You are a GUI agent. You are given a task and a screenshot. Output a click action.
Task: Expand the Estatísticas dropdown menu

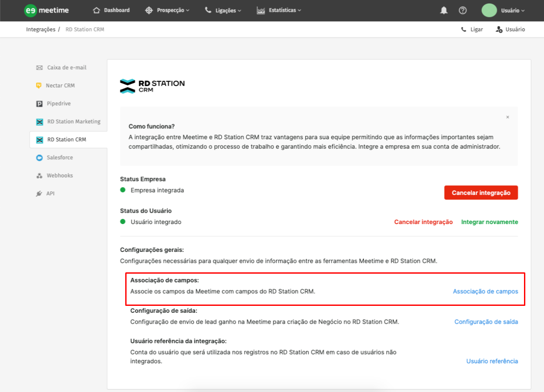click(299, 10)
